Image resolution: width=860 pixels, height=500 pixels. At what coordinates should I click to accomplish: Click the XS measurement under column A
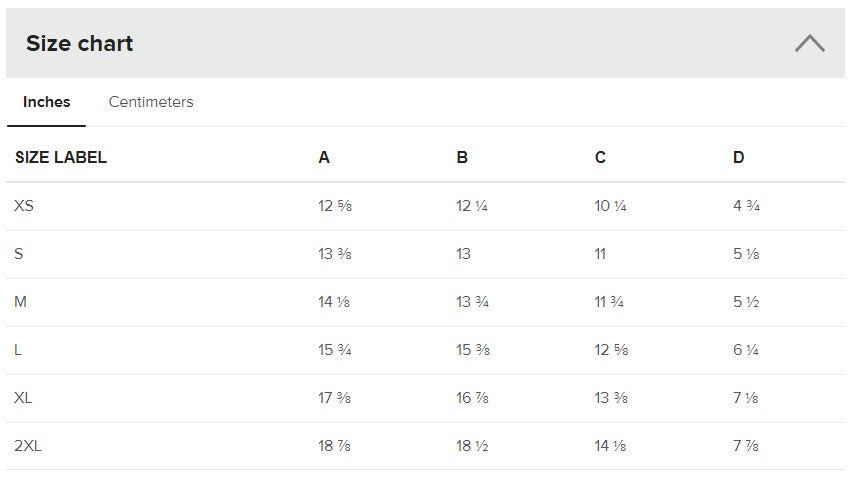[335, 206]
